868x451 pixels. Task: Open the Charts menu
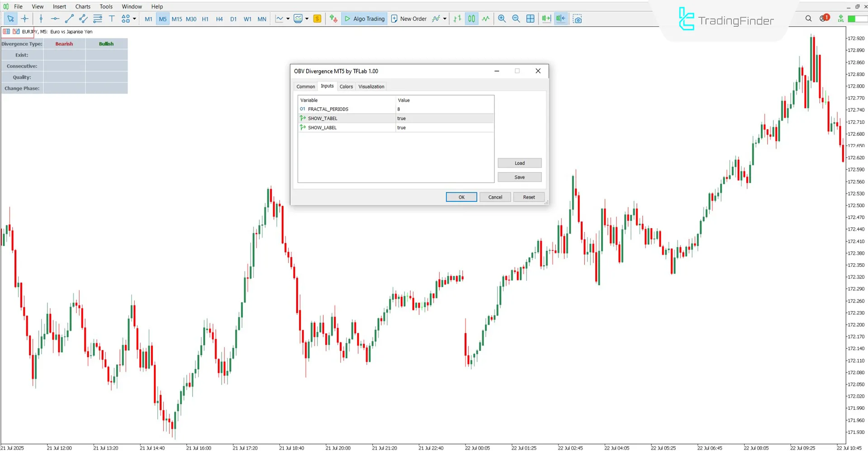coord(82,6)
